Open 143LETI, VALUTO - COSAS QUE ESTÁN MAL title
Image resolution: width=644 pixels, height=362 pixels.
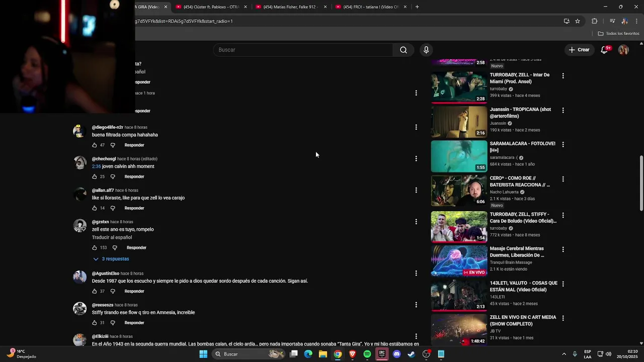point(523,287)
